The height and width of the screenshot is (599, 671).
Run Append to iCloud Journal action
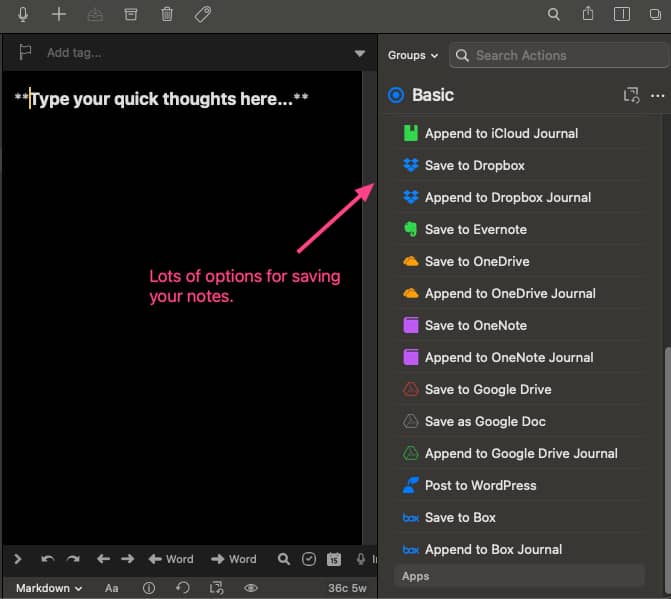click(520, 133)
